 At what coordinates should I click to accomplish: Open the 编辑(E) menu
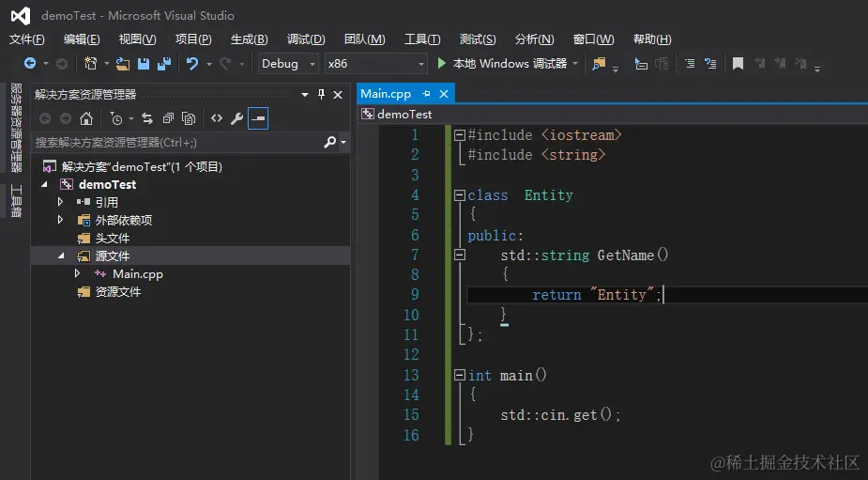[82, 39]
